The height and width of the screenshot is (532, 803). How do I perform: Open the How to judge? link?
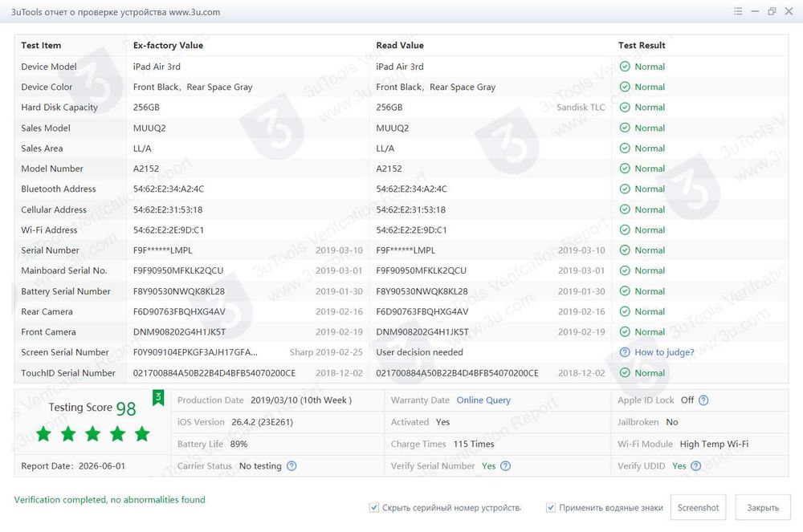[x=664, y=352]
